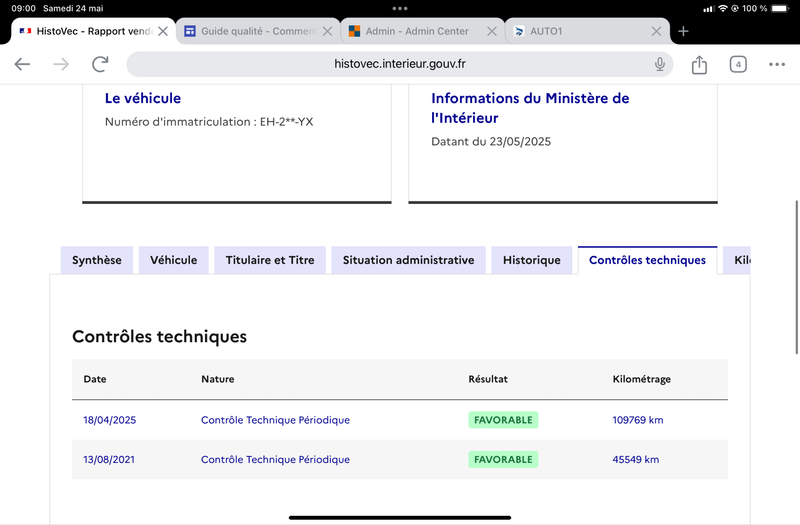Go to Titulaire et Titre tab
This screenshot has width=800, height=525.
coord(270,260)
